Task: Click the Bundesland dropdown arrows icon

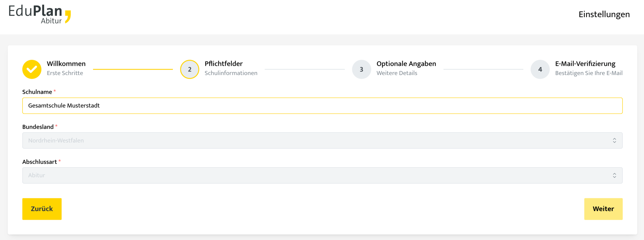Action: [614, 140]
